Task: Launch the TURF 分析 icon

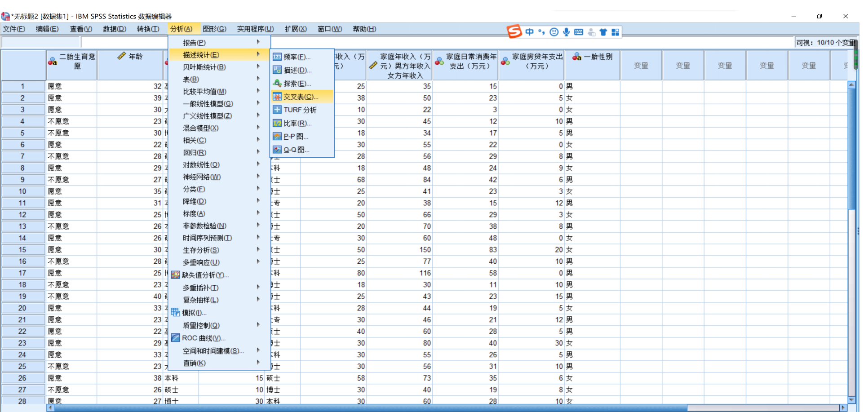Action: 277,110
